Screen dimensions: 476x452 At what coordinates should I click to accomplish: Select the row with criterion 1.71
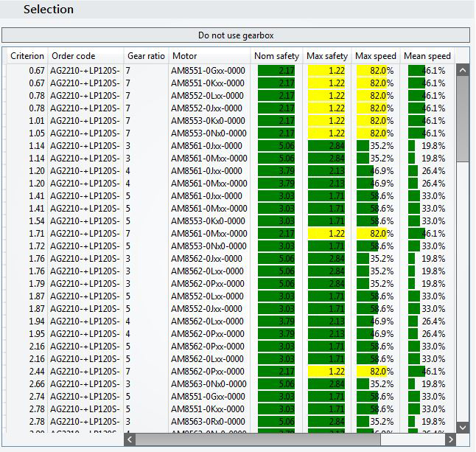tap(231, 233)
